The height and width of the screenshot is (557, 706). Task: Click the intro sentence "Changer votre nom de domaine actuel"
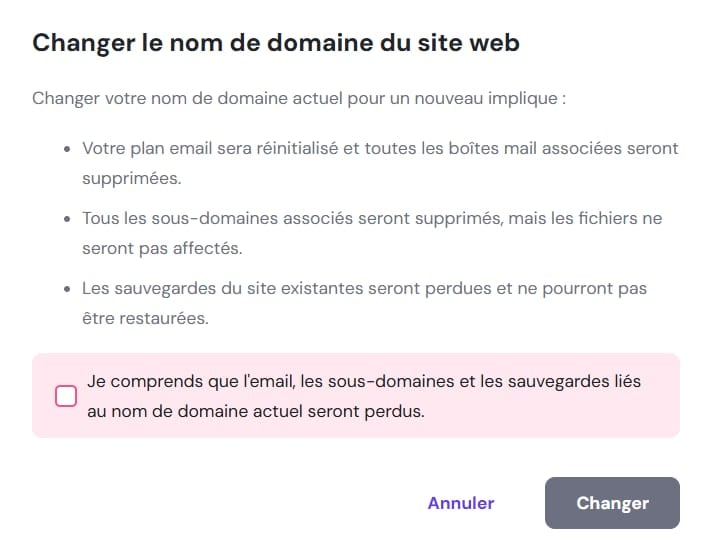click(299, 99)
